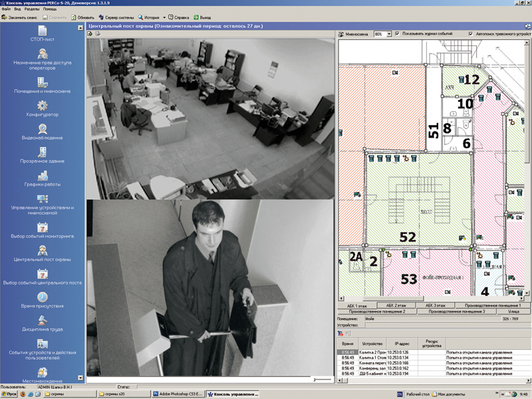Open the Разделы menu
The width and height of the screenshot is (532, 399).
point(32,9)
